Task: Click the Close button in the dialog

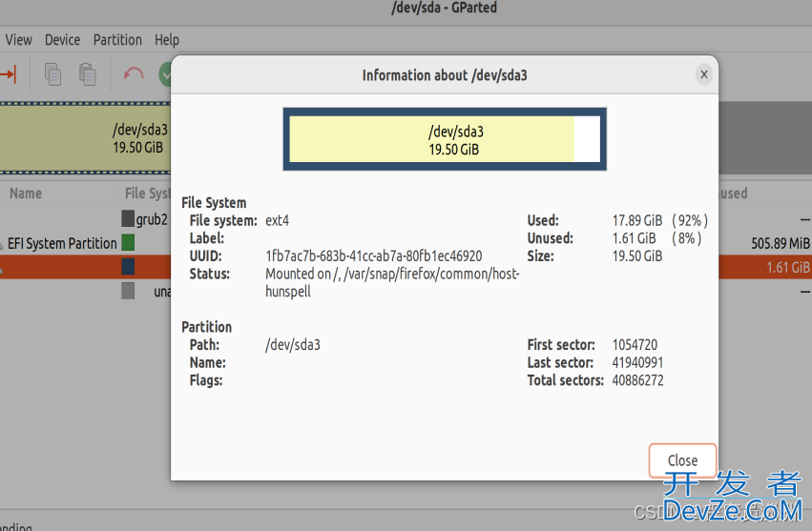Action: click(682, 460)
